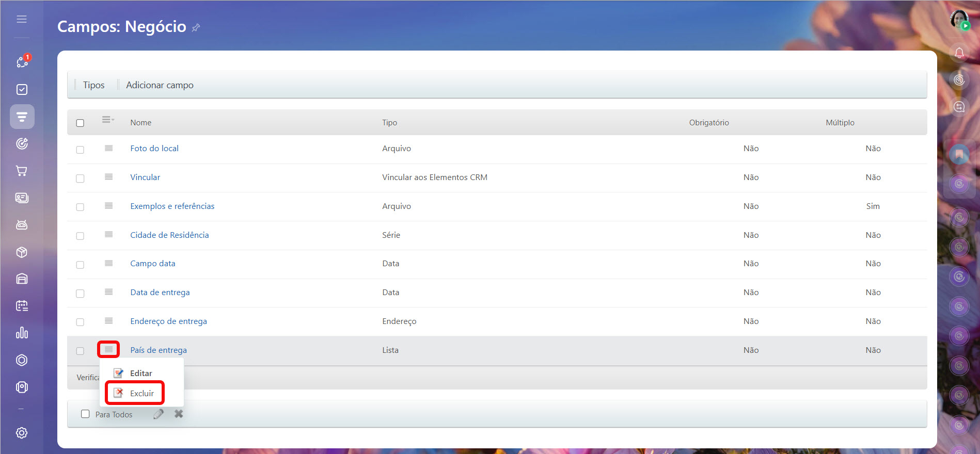The image size is (980, 454).
Task: Choose Excluir from the context menu
Action: (x=141, y=393)
